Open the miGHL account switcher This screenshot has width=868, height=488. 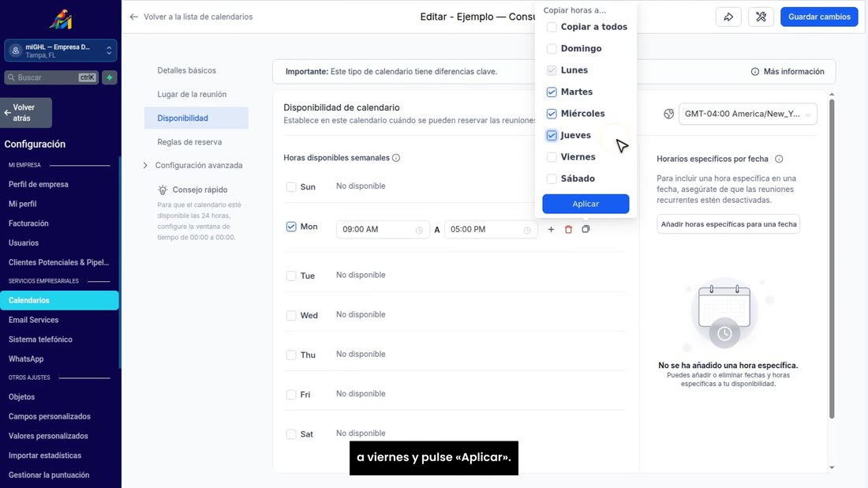pos(60,51)
